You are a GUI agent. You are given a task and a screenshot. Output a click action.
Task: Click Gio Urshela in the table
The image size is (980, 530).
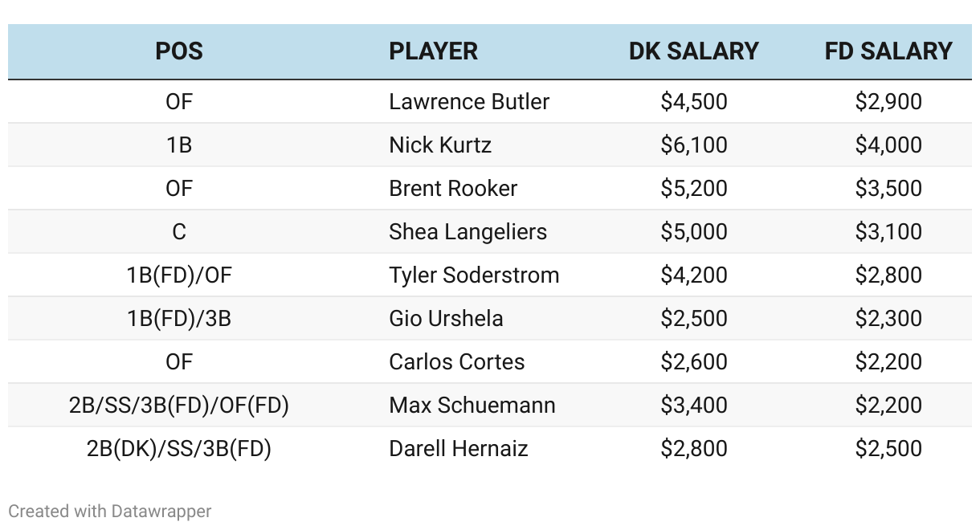446,319
